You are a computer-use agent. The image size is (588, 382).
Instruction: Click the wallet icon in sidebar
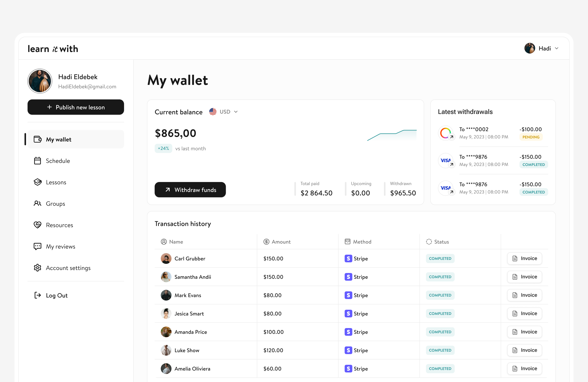coord(38,139)
